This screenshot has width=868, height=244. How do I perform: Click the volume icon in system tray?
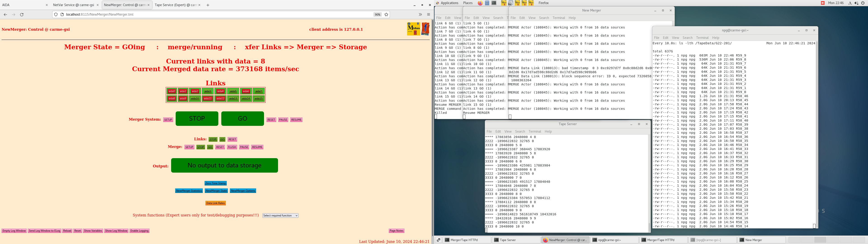coord(856,3)
